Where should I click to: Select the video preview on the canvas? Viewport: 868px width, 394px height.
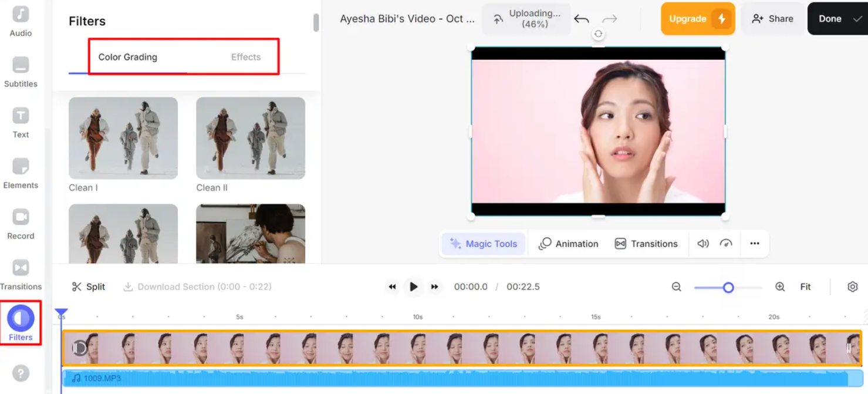tap(598, 132)
